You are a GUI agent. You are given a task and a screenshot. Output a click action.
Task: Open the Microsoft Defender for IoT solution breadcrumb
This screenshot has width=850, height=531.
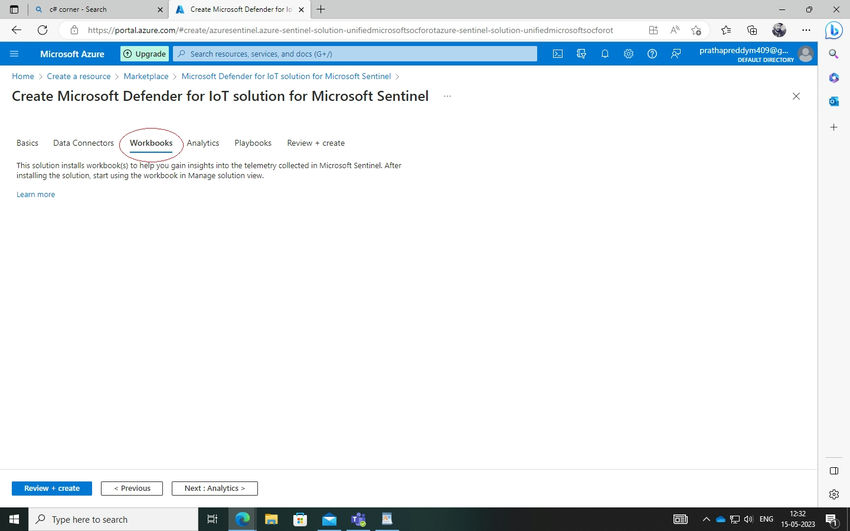pyautogui.click(x=286, y=76)
